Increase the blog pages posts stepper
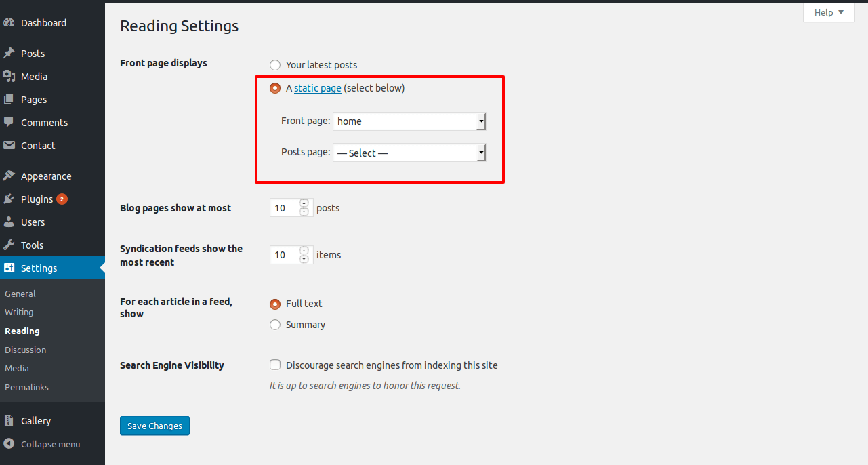Screen dimensions: 868x465 [x=304, y=203]
